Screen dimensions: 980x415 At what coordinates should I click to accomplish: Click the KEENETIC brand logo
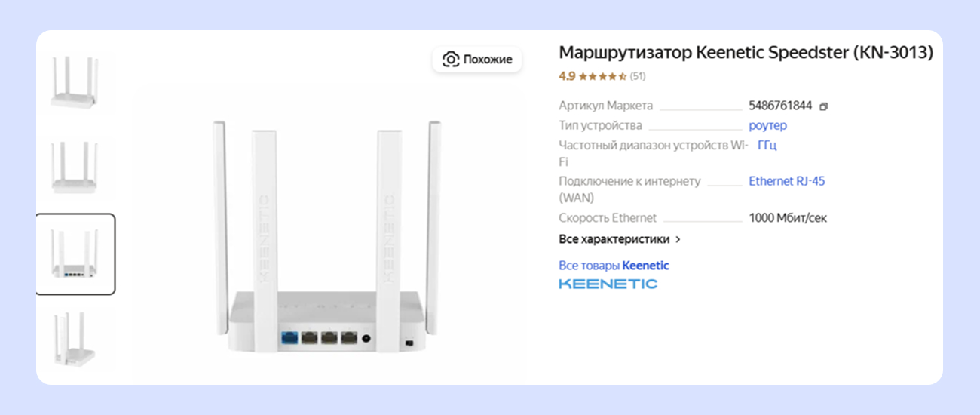608,284
